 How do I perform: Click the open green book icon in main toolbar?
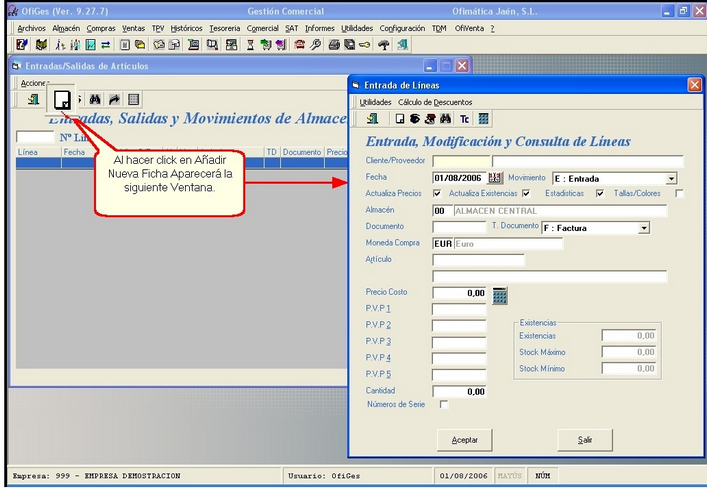[41, 45]
